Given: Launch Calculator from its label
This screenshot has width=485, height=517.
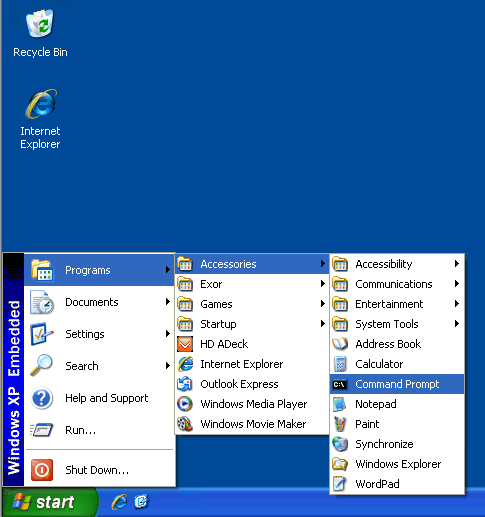Looking at the screenshot, I should pyautogui.click(x=379, y=364).
